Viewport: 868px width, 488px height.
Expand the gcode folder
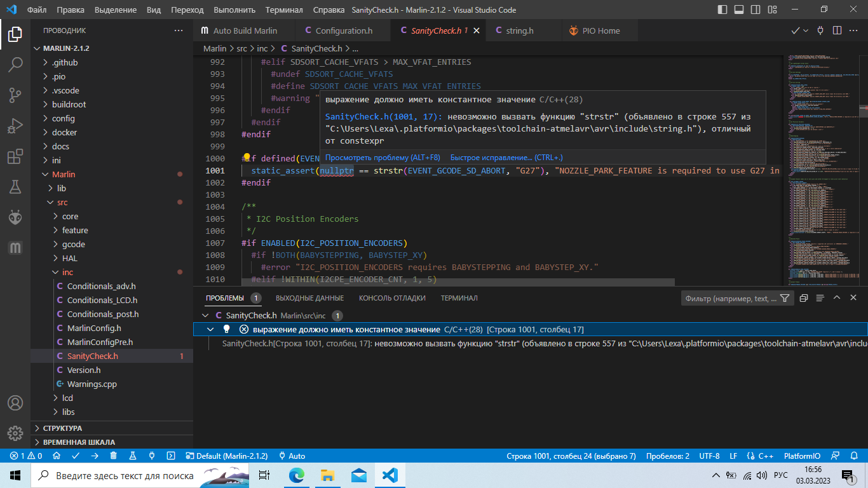pos(74,244)
